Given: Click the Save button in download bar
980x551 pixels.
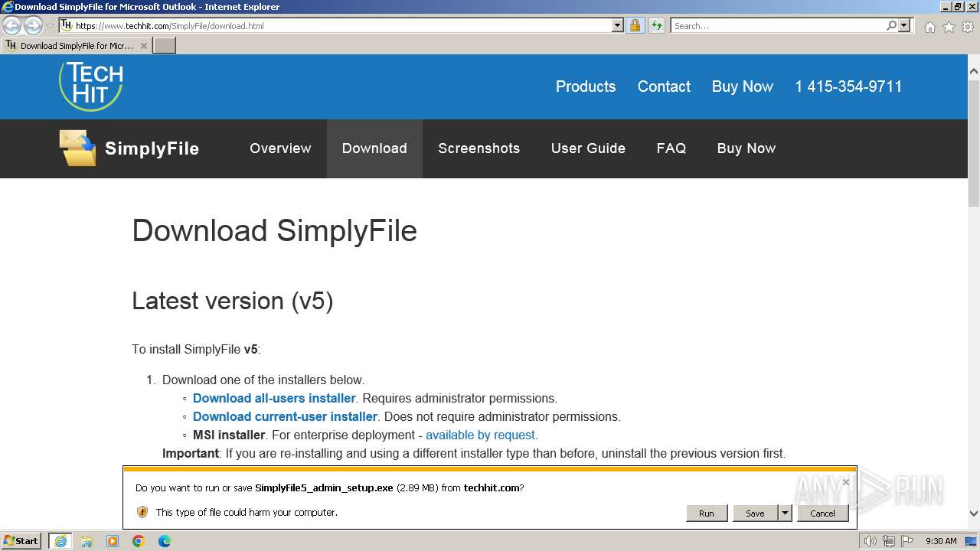Looking at the screenshot, I should (755, 513).
